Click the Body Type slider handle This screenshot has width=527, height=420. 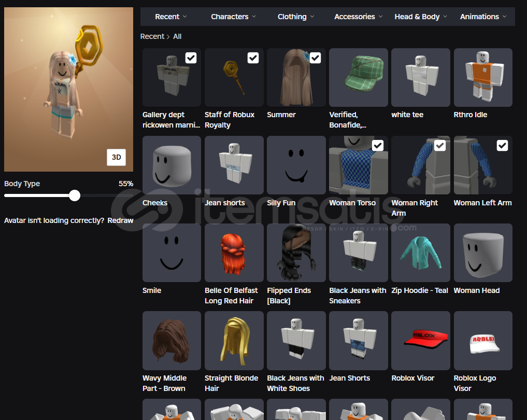pos(75,195)
